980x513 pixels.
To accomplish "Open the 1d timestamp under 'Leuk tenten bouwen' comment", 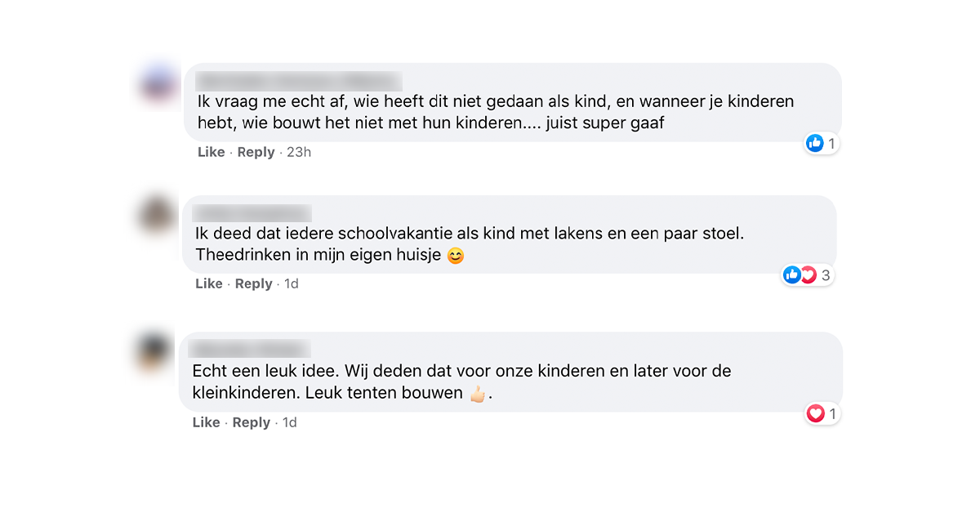I will [289, 422].
